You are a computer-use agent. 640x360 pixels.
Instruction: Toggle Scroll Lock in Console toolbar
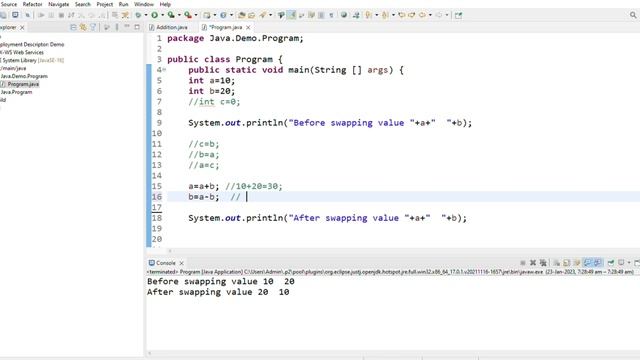567,263
